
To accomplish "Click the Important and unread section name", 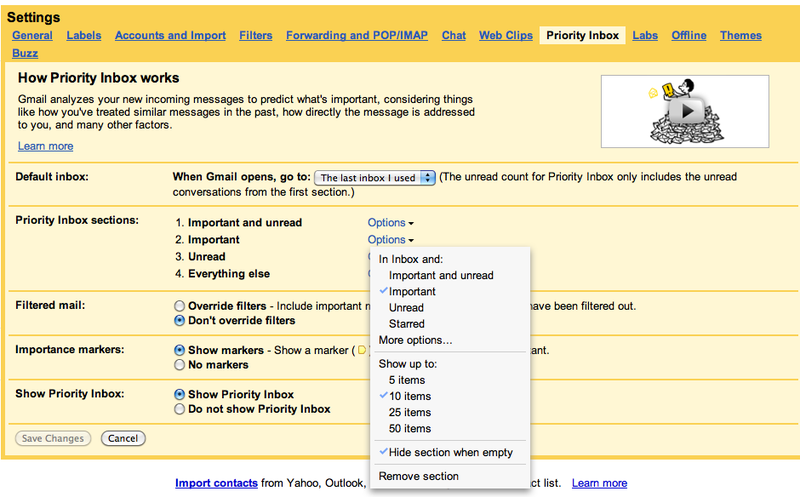I will [245, 222].
